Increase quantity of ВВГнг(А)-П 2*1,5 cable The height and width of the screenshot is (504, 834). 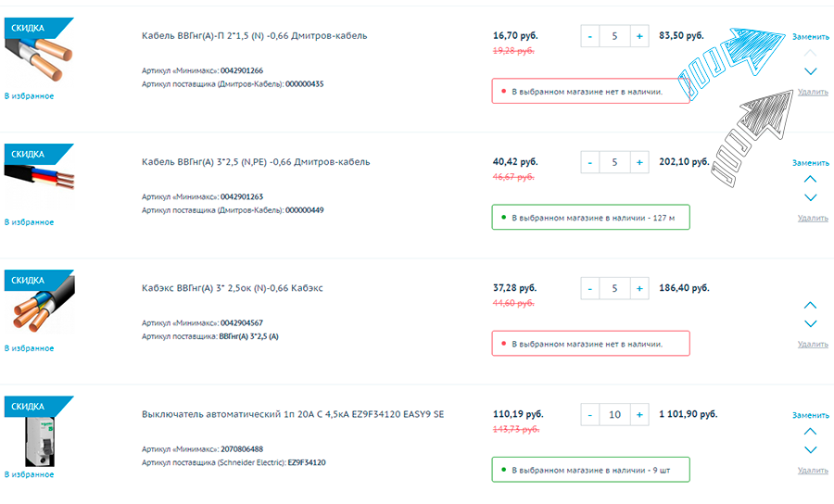click(639, 36)
